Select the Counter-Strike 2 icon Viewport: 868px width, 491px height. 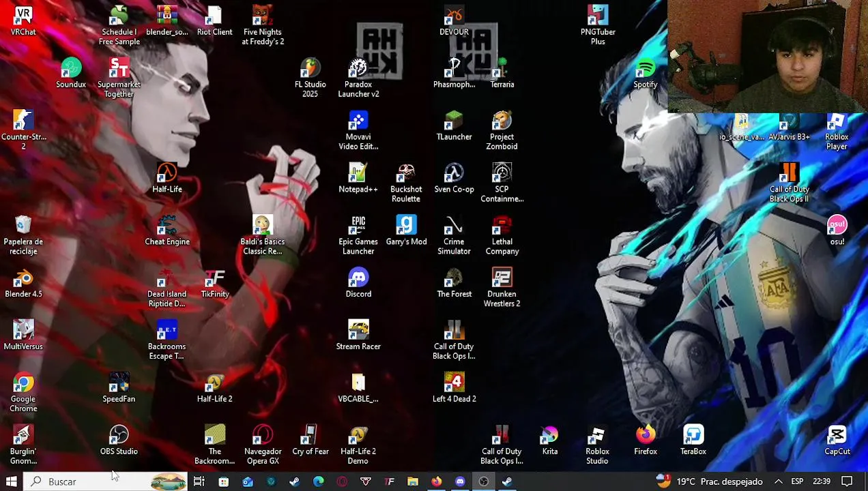pyautogui.click(x=23, y=131)
